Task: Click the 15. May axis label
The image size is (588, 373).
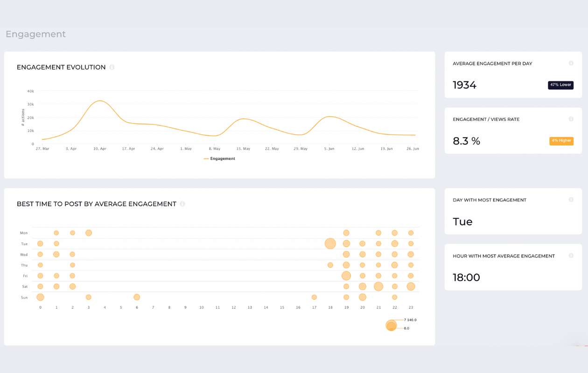Action: tap(243, 149)
